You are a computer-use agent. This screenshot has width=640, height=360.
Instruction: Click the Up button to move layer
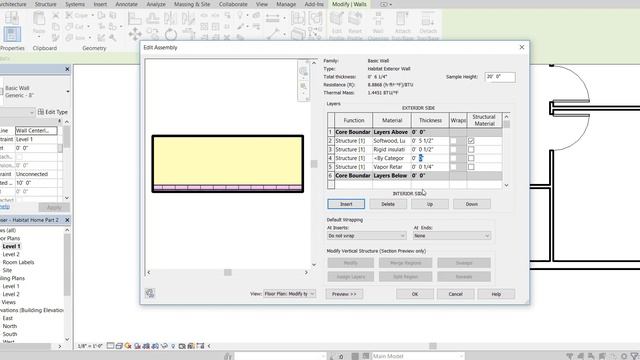430,204
